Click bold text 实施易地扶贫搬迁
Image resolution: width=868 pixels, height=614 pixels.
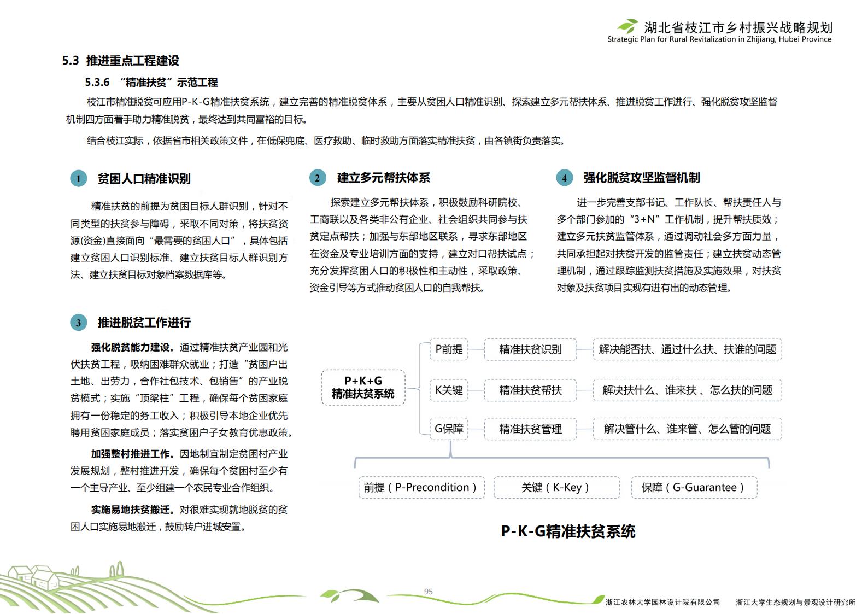click(130, 510)
